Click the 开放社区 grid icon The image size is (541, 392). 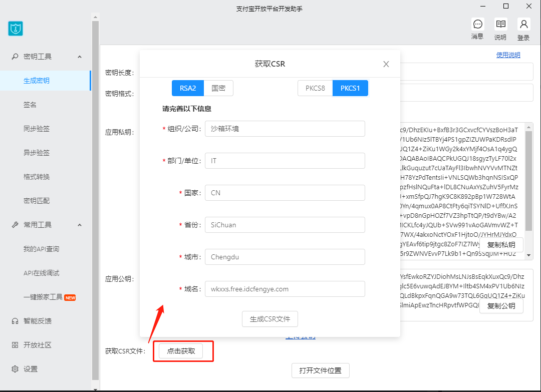click(x=15, y=345)
